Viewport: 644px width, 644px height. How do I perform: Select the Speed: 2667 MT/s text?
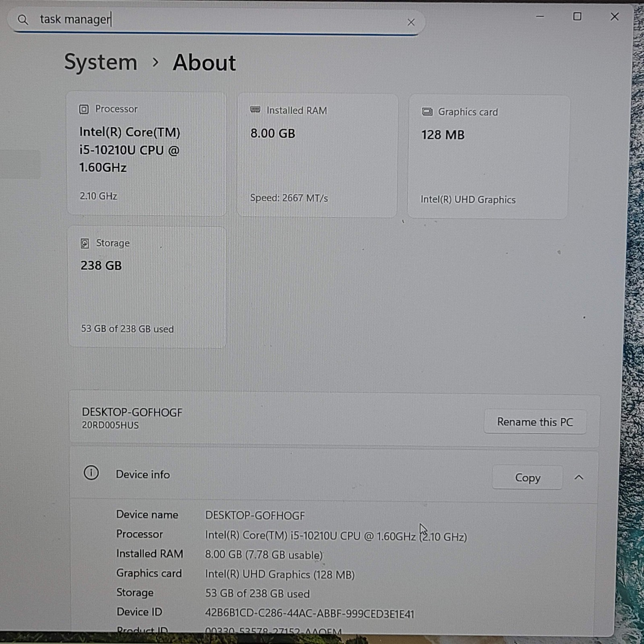pyautogui.click(x=289, y=198)
